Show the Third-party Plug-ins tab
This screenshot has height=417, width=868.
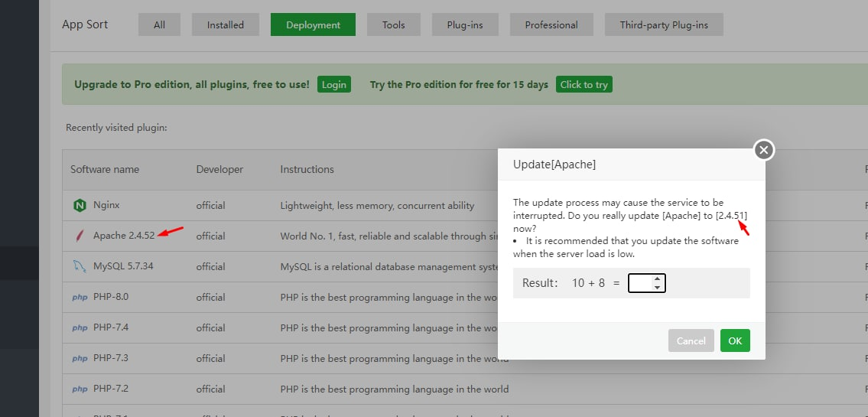pyautogui.click(x=663, y=24)
